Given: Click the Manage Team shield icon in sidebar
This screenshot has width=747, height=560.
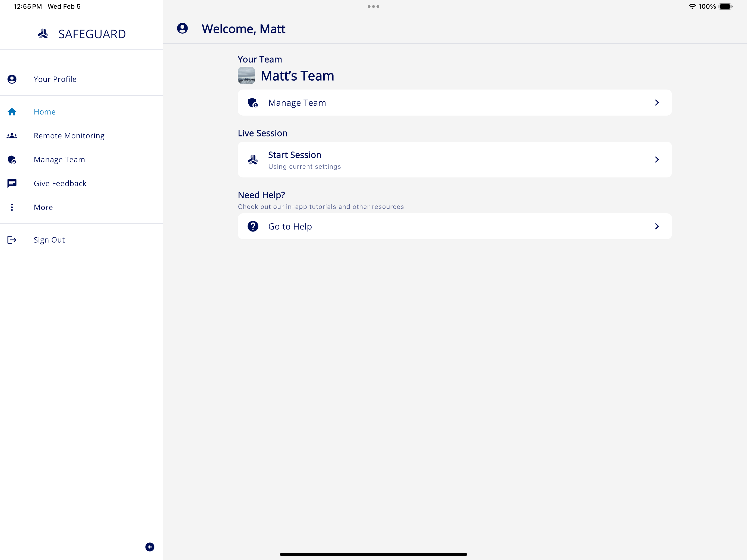Looking at the screenshot, I should [x=12, y=159].
